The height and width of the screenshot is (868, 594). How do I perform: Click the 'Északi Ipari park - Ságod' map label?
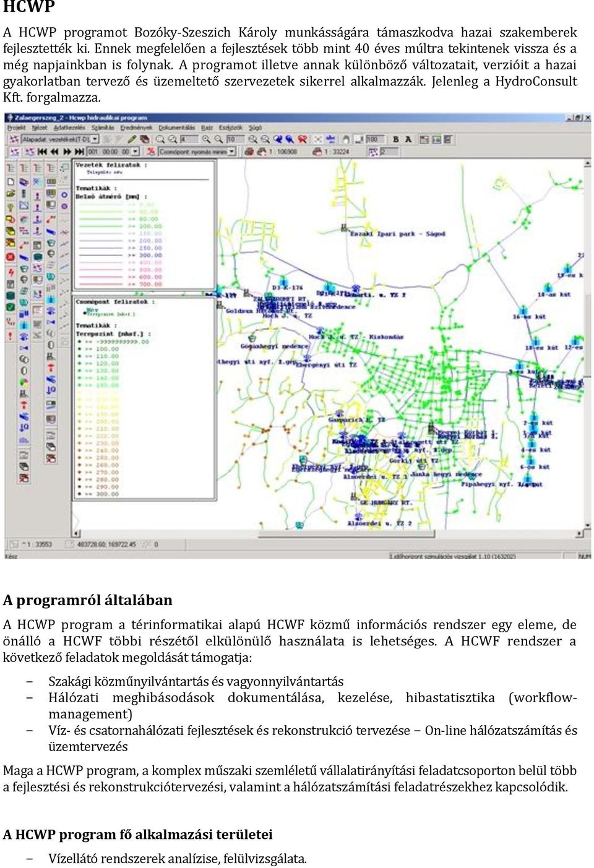398,234
